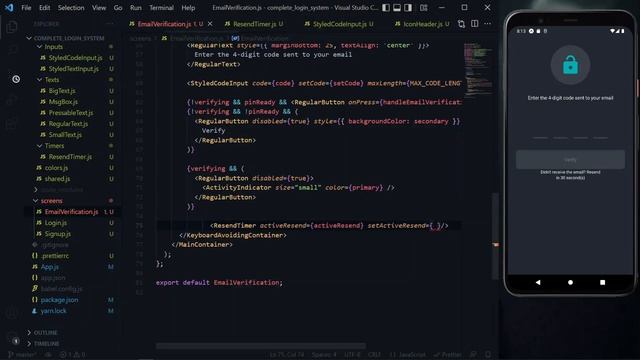Open the File menu
The height and width of the screenshot is (360, 640).
(26, 8)
